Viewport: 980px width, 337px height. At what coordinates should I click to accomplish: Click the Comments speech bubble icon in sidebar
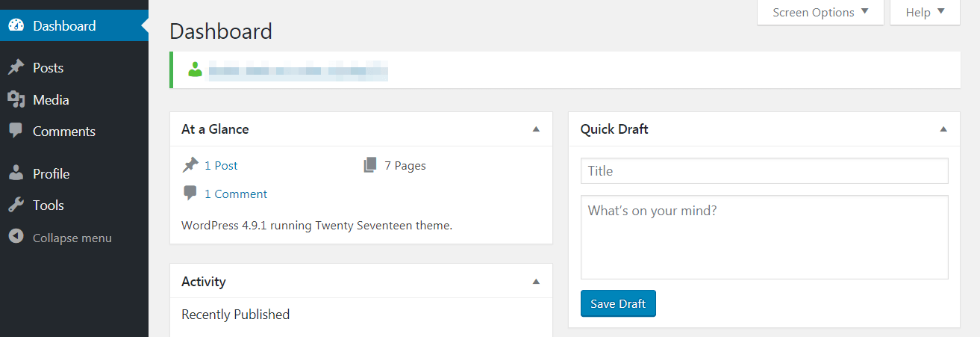click(x=16, y=131)
